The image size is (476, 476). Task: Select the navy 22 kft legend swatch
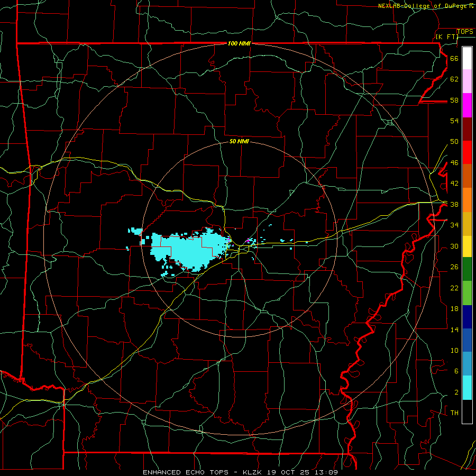pyautogui.click(x=467, y=317)
